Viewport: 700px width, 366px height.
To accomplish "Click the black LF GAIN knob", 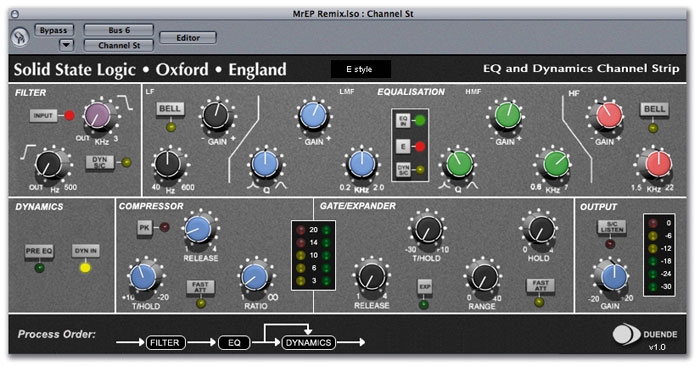I will coord(216,116).
